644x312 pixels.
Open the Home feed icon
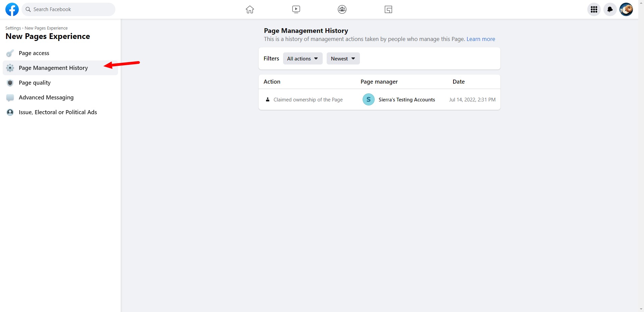point(250,9)
